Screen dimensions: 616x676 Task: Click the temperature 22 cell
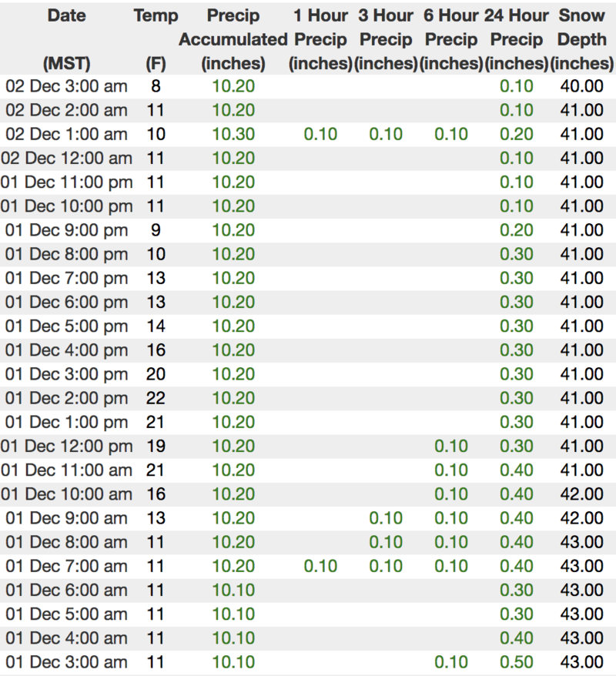coord(156,398)
